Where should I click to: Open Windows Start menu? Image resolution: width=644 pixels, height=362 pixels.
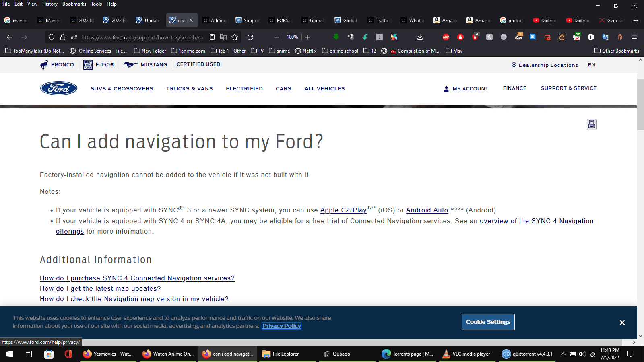click(x=10, y=354)
